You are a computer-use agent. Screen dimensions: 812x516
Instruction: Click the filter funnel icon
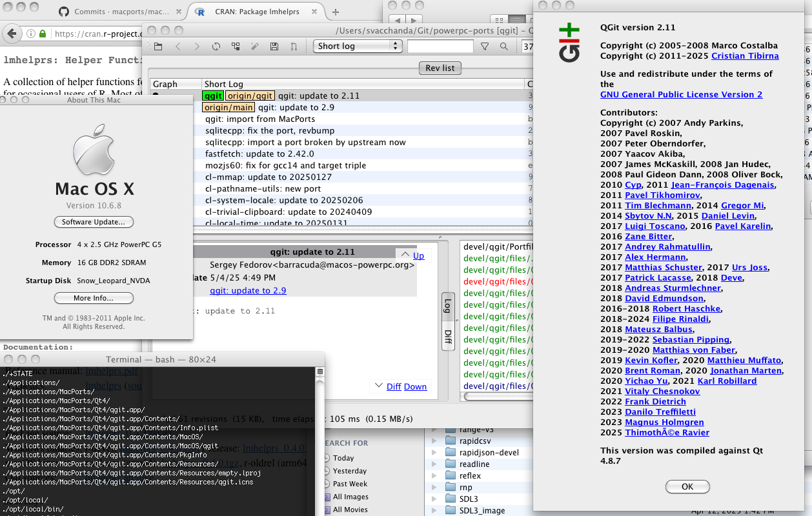pyautogui.click(x=485, y=46)
